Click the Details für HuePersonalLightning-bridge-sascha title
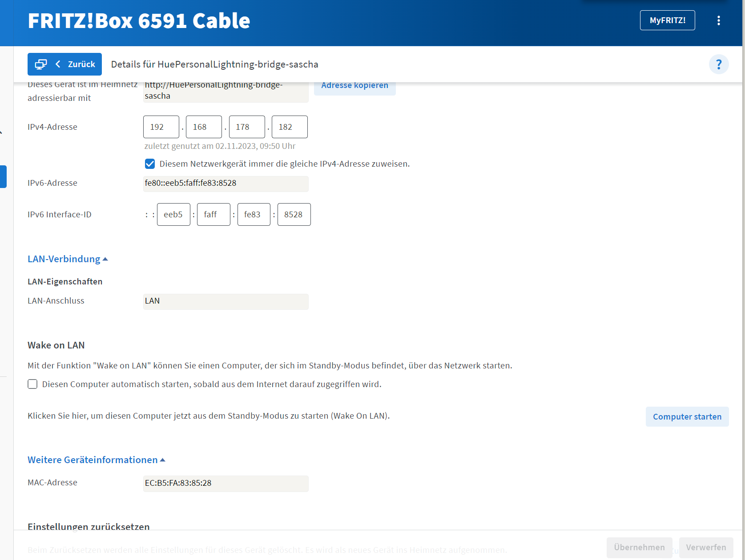Screen dimensions: 745x560 pos(214,64)
